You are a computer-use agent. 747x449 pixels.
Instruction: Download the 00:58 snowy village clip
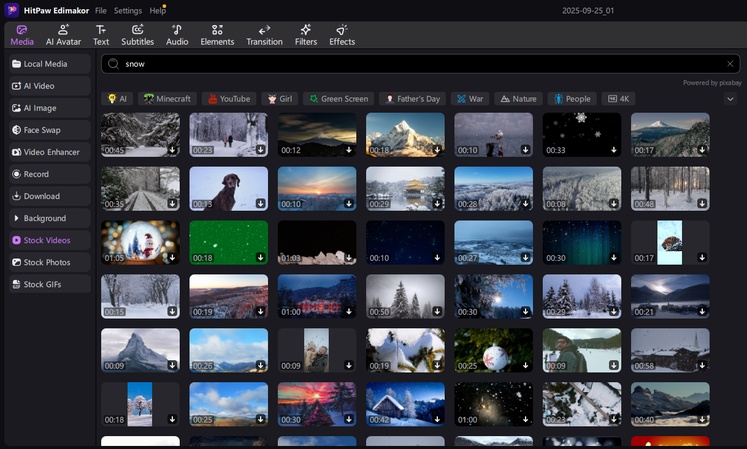[x=702, y=365]
